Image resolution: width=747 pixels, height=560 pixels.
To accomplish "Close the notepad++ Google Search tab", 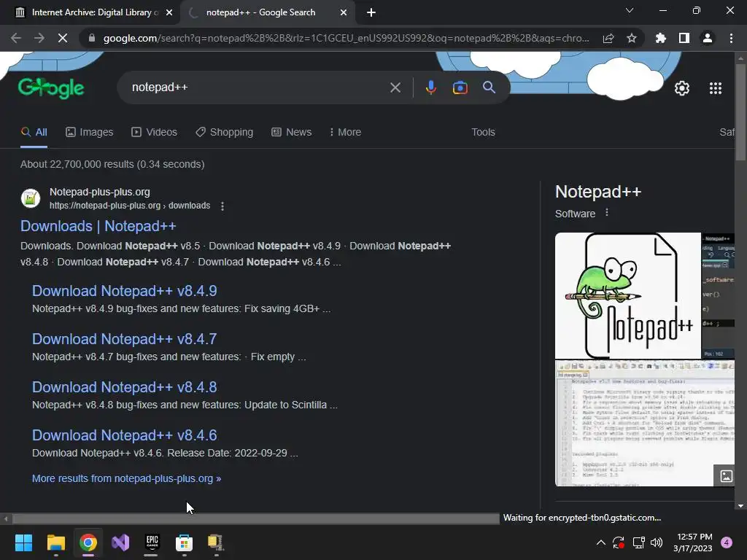I will click(x=344, y=12).
